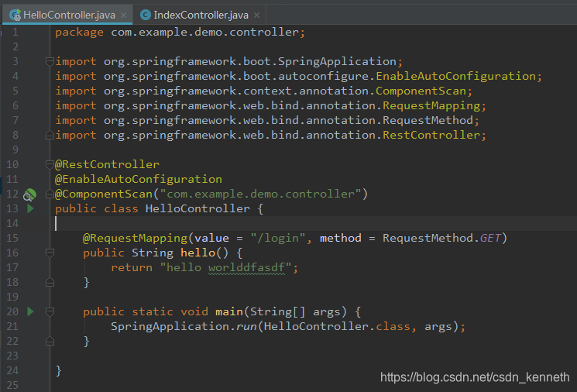
Task: Click line number 1 in the gutter
Action: coord(15,32)
